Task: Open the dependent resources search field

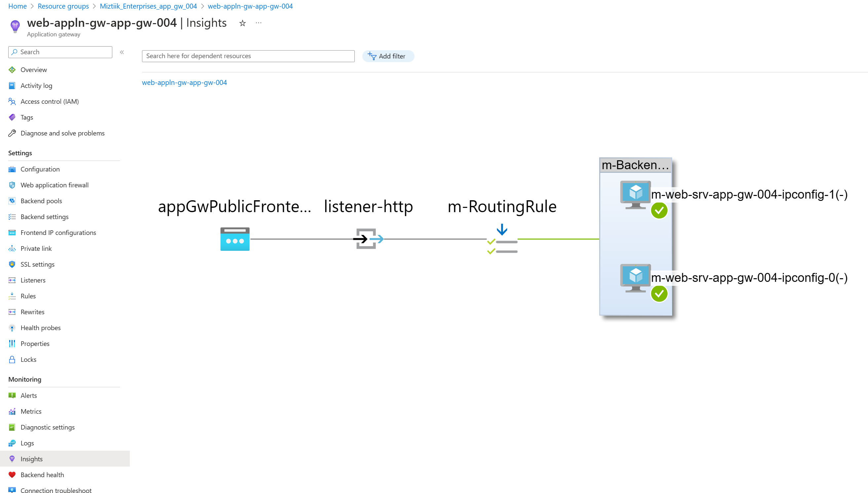Action: click(247, 56)
